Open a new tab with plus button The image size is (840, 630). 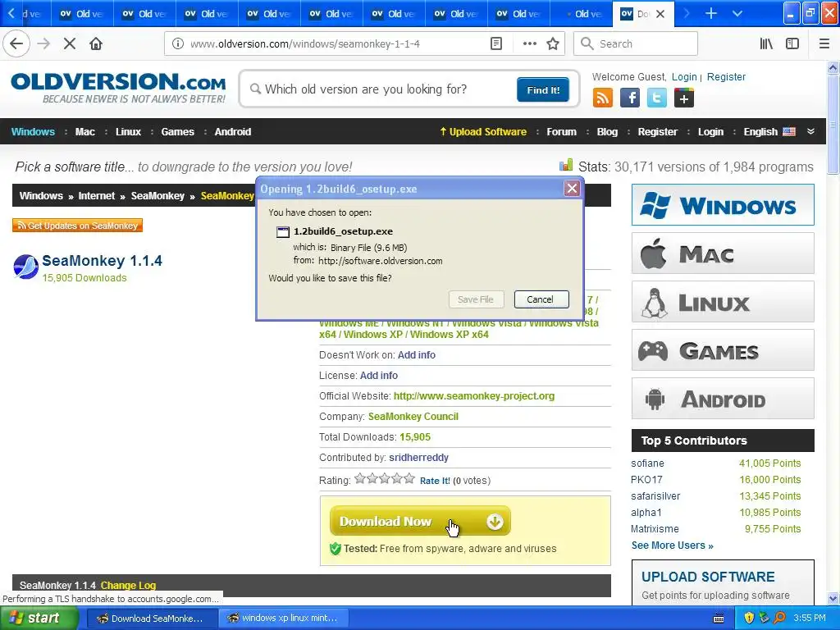click(711, 13)
